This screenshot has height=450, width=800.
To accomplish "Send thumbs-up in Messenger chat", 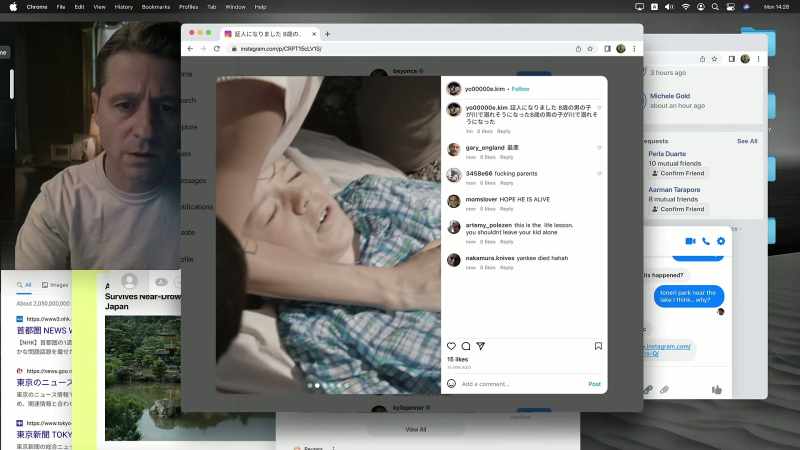I will [717, 390].
